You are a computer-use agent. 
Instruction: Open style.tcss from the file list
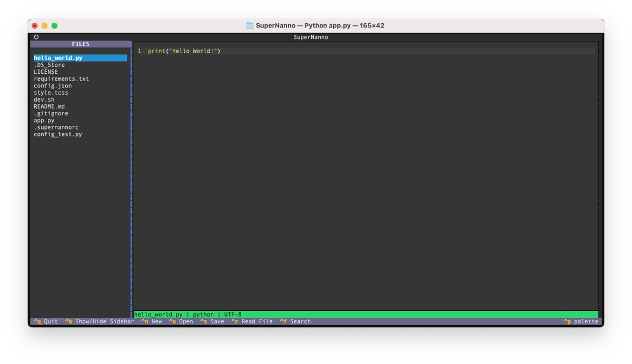coord(51,93)
